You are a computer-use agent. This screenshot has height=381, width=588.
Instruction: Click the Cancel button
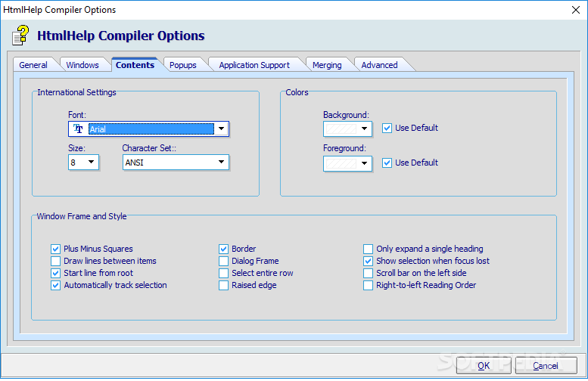tap(546, 366)
